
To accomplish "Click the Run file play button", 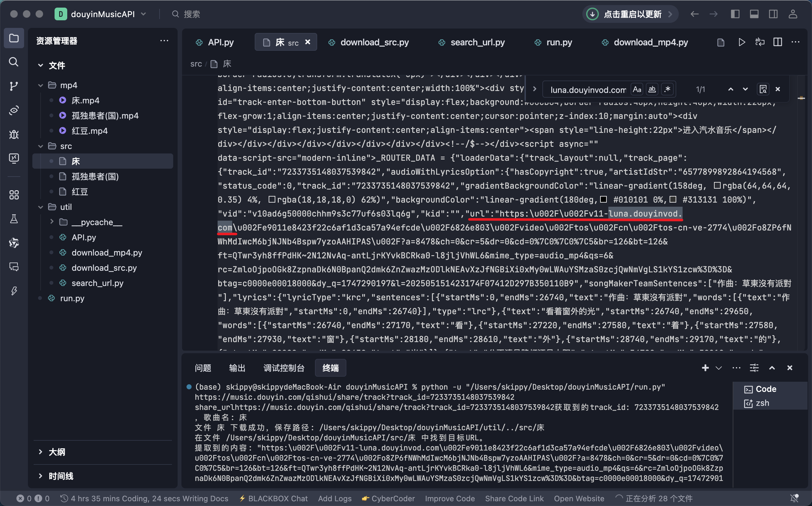I will point(741,42).
